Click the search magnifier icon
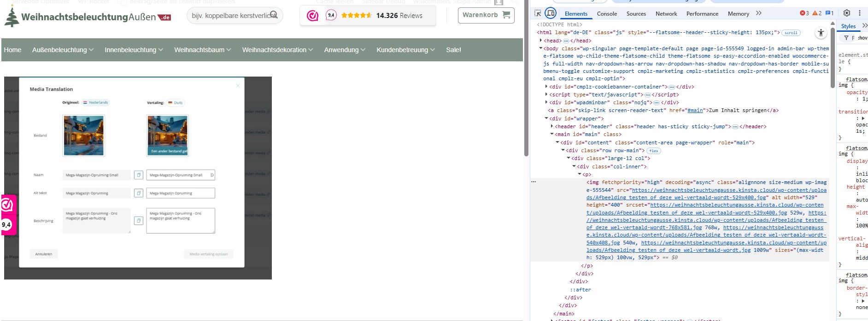The width and height of the screenshot is (868, 321). pyautogui.click(x=274, y=15)
